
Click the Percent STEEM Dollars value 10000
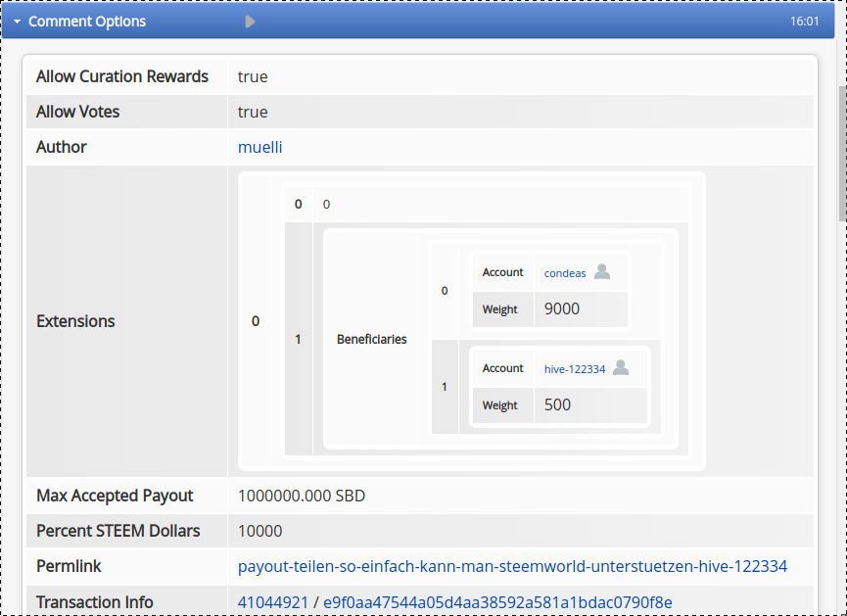259,531
